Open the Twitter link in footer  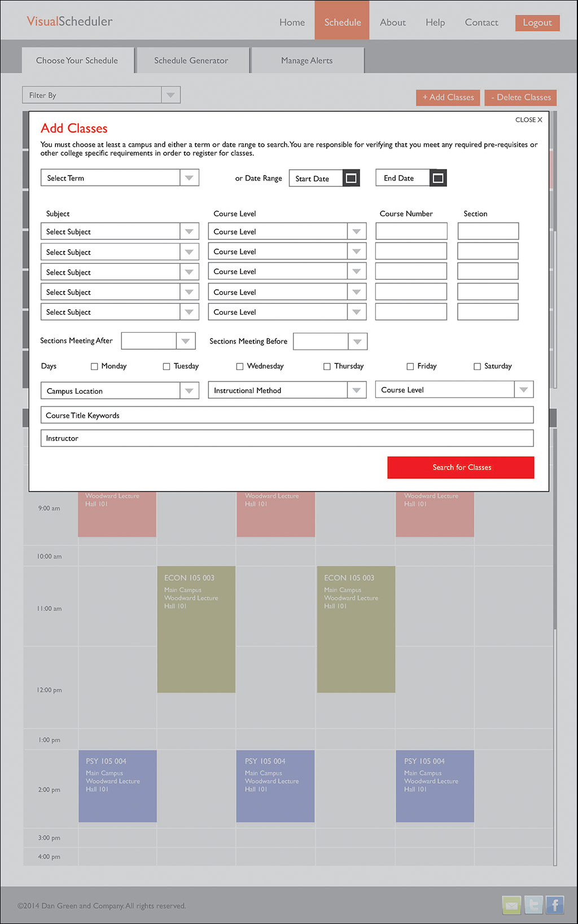pyautogui.click(x=533, y=905)
